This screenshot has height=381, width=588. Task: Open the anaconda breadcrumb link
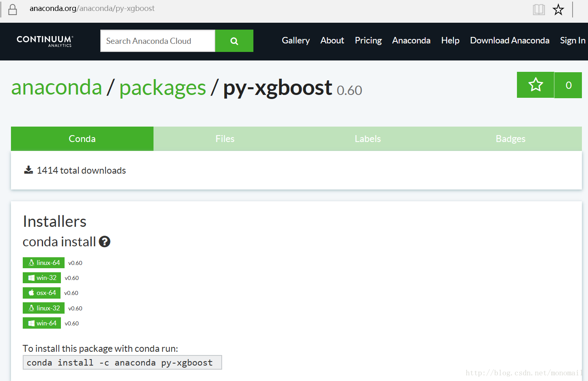56,88
